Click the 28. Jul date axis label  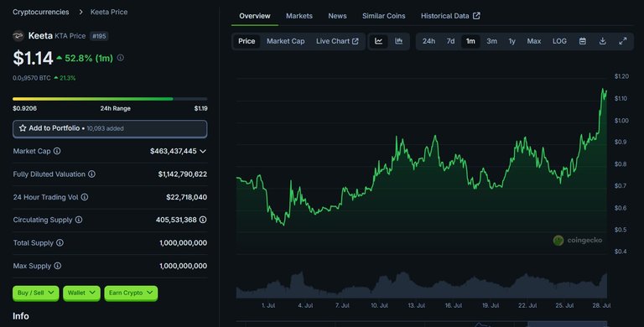[x=601, y=306]
